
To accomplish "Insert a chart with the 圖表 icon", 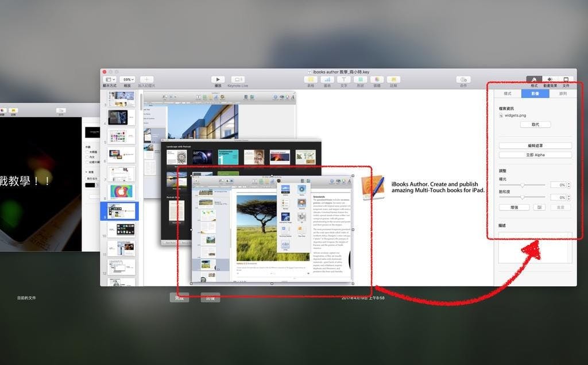I will [327, 79].
